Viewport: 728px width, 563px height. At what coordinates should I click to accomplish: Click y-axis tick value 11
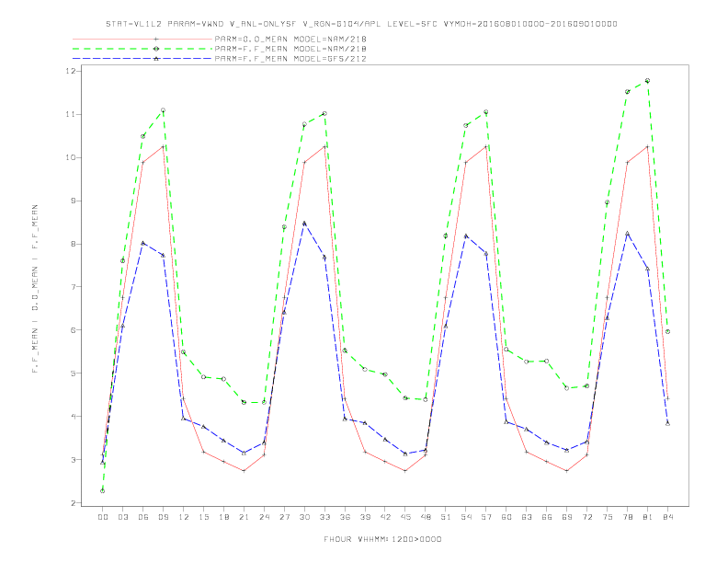coord(71,114)
